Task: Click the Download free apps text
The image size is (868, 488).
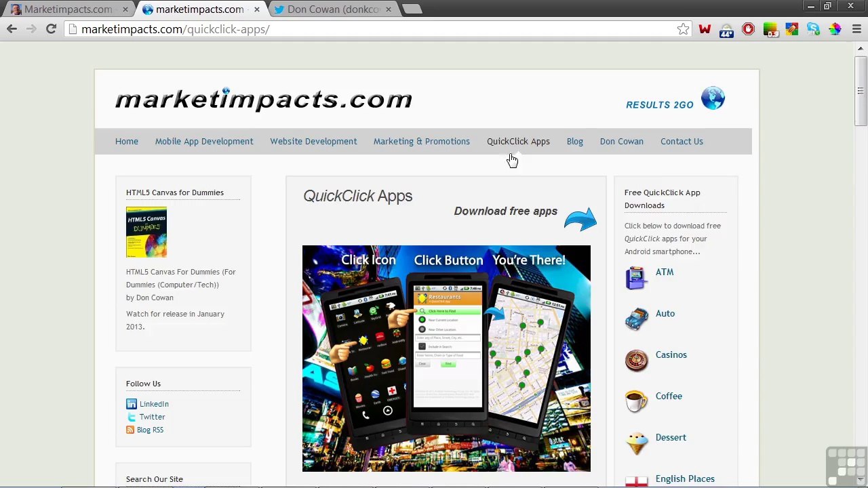Action: pos(506,211)
